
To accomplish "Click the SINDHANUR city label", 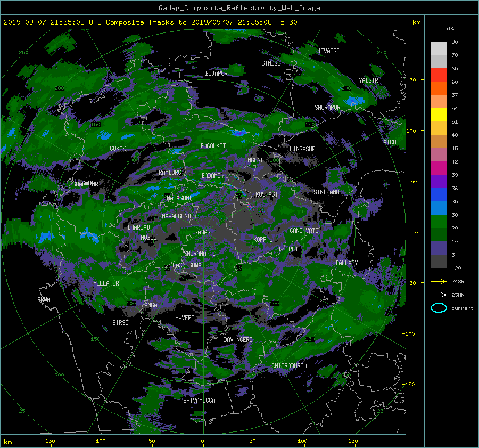I will click(328, 192).
